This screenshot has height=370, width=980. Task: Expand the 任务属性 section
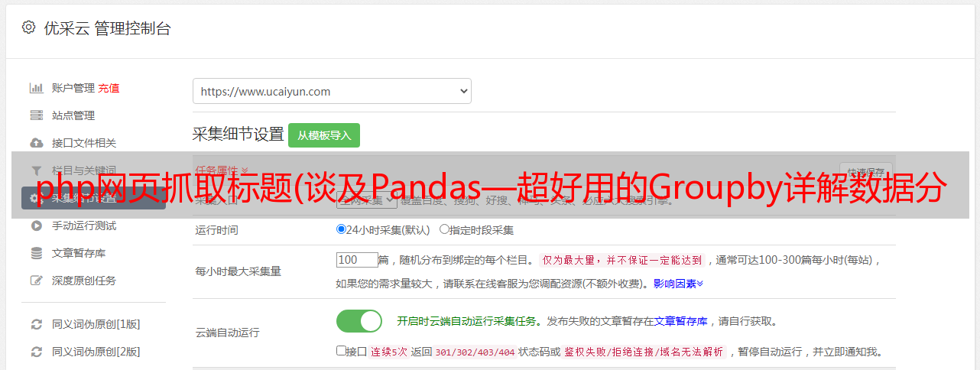click(222, 170)
